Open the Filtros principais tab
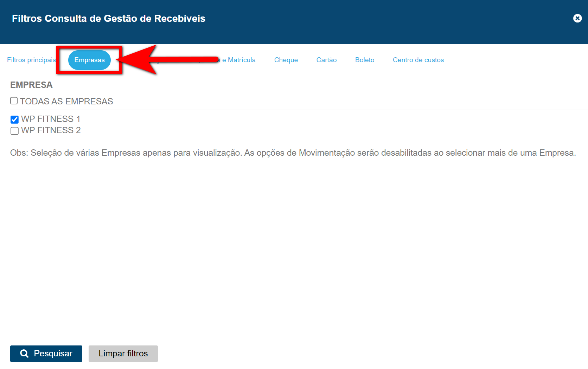Screen dimensions: 588x369 [31, 60]
